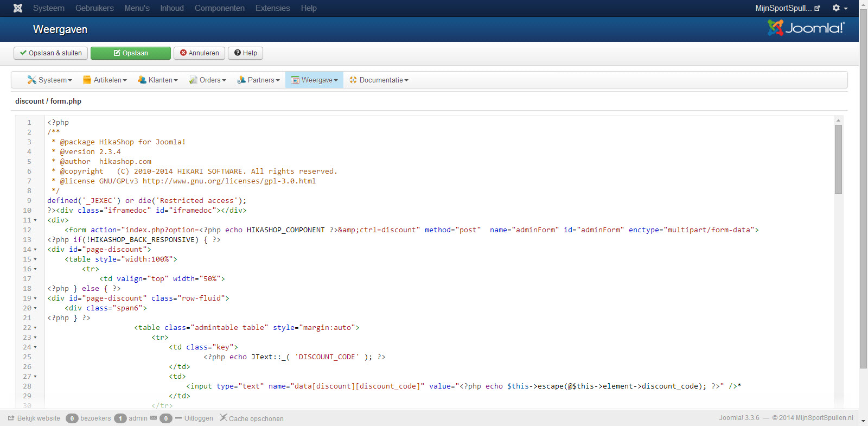Expand the Weergave dropdown menu
Image resolution: width=868 pixels, height=426 pixels.
tap(315, 80)
